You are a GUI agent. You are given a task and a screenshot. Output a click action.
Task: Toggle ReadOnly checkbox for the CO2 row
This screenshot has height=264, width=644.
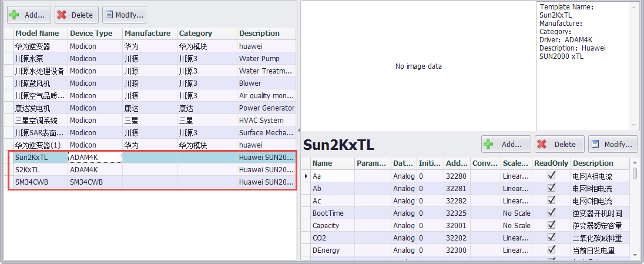pos(551,238)
